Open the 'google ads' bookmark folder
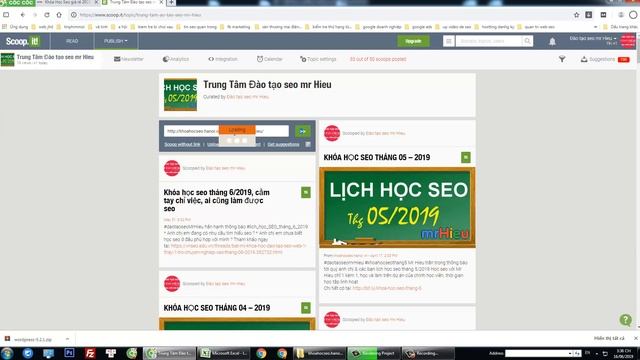Screen dimensions: 640x360 coord(419,27)
